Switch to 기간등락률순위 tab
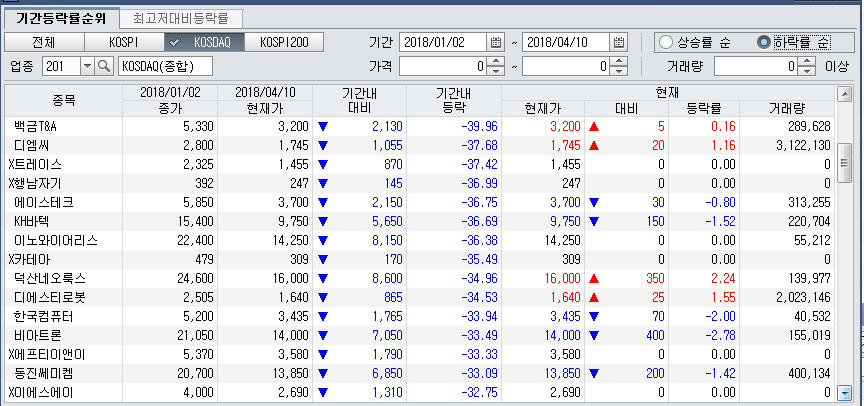Screen dimensions: 864x406 (x=61, y=19)
